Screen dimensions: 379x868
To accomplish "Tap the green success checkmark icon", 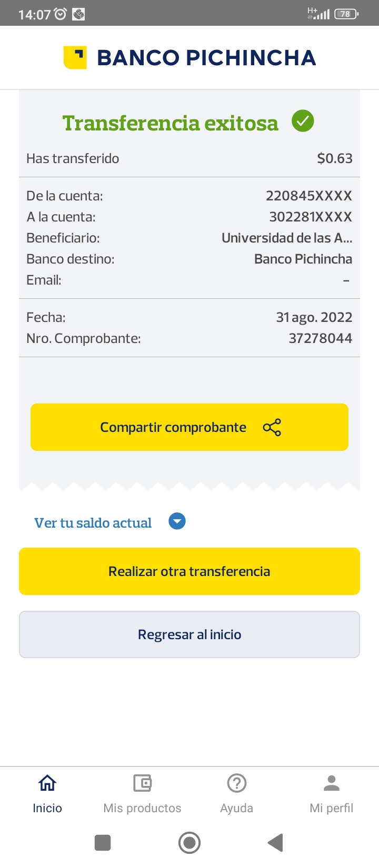I will (x=303, y=122).
